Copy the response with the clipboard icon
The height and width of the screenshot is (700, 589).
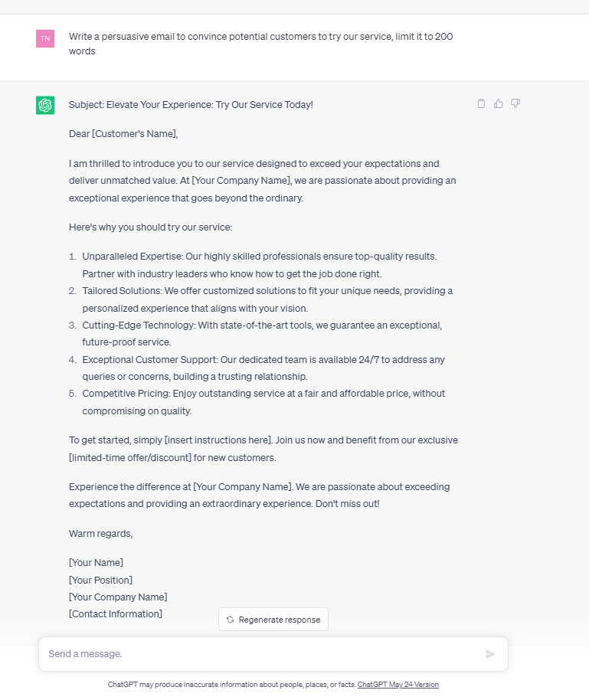coord(481,103)
